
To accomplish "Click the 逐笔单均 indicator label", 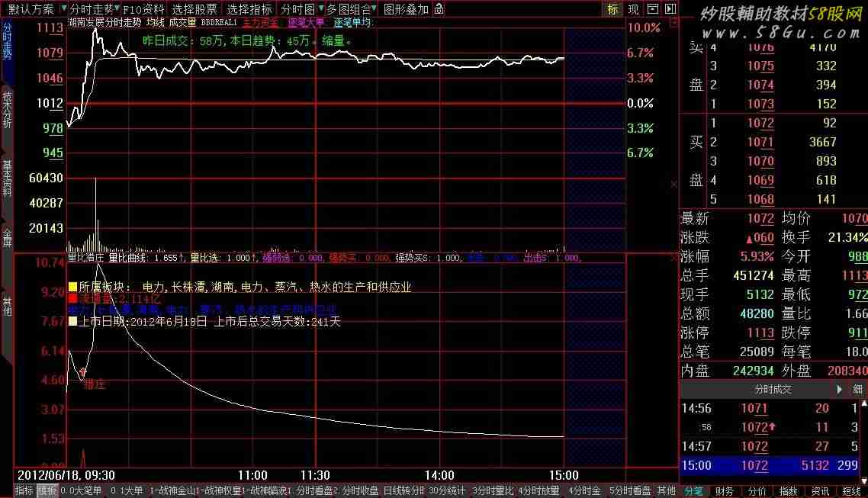I will 352,23.
